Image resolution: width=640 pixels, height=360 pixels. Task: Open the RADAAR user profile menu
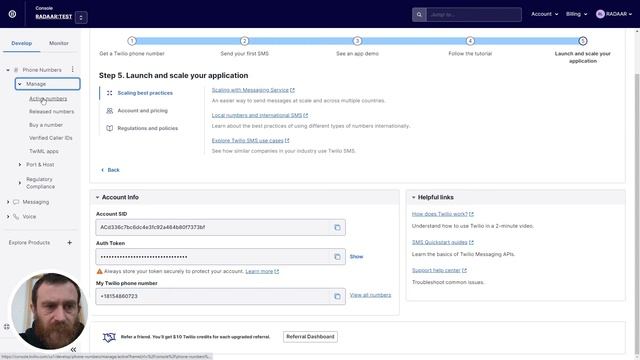coord(613,14)
